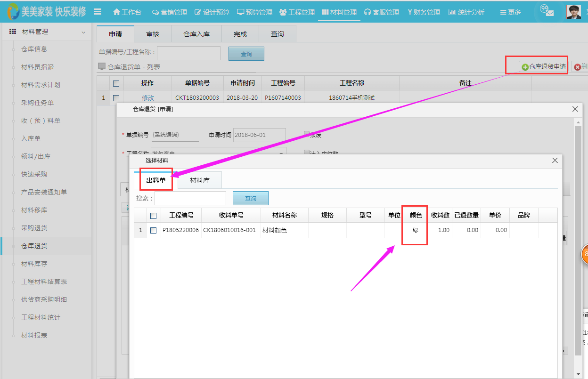588x379 pixels.
Task: Check the CKT1803200003 row checkbox
Action: [116, 98]
